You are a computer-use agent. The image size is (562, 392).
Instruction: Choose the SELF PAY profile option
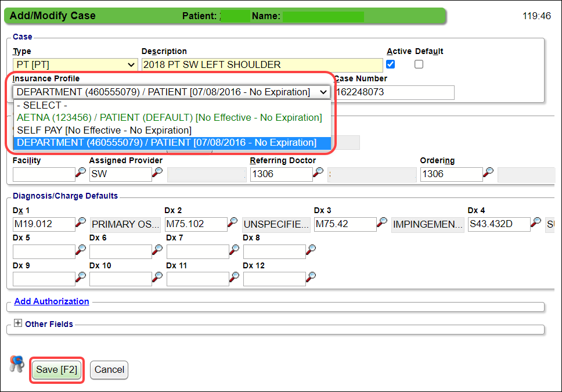pos(105,130)
